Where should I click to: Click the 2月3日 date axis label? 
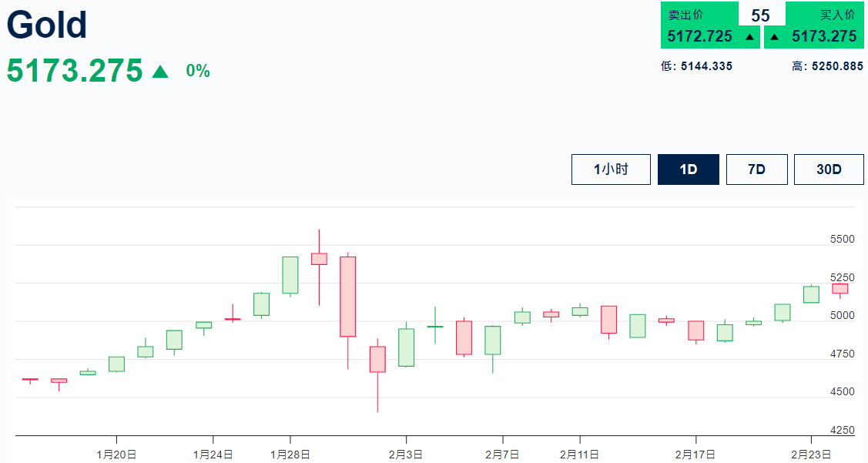[x=405, y=455]
